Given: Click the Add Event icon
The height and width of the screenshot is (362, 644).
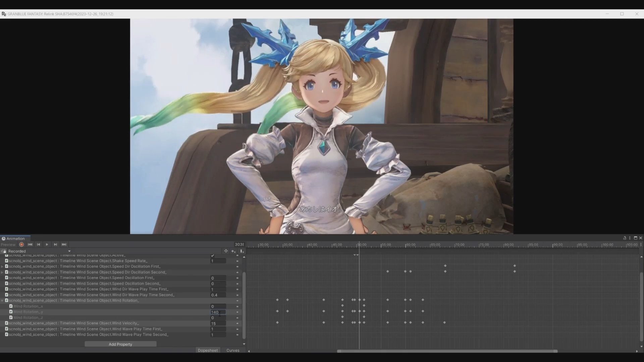Looking at the screenshot, I should 241,251.
